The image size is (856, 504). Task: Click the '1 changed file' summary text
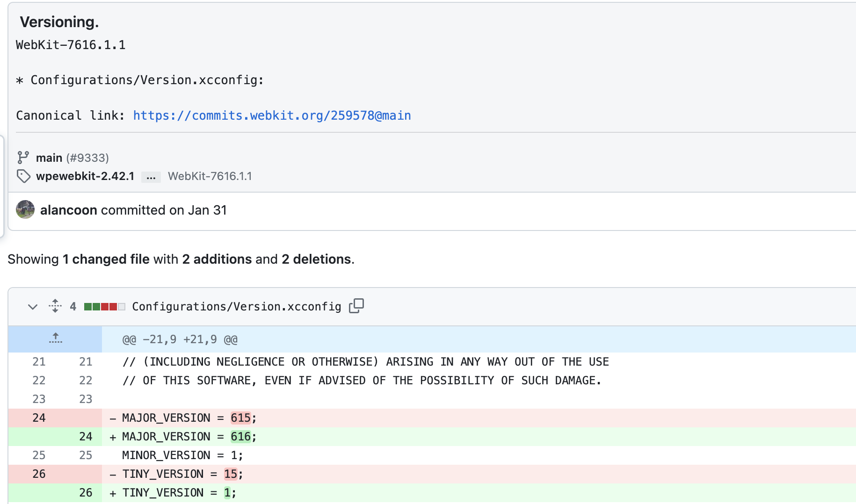[106, 259]
